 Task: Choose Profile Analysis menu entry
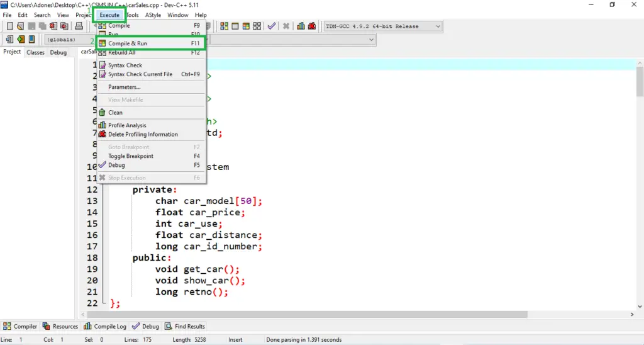tap(150, 125)
